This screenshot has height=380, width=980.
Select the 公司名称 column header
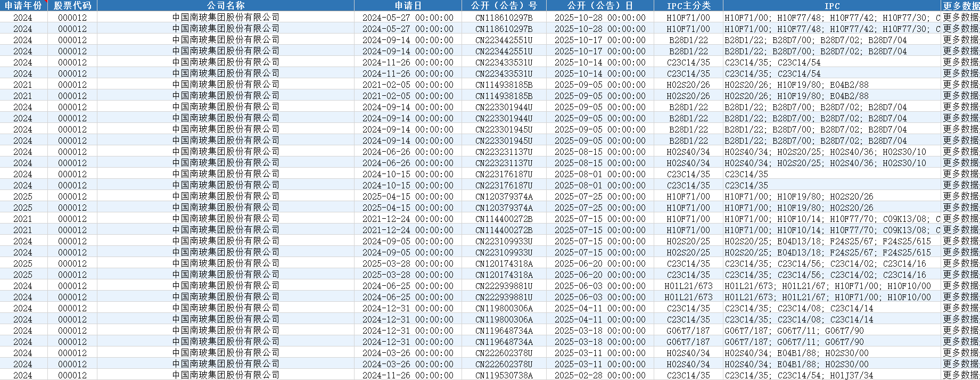point(226,5)
